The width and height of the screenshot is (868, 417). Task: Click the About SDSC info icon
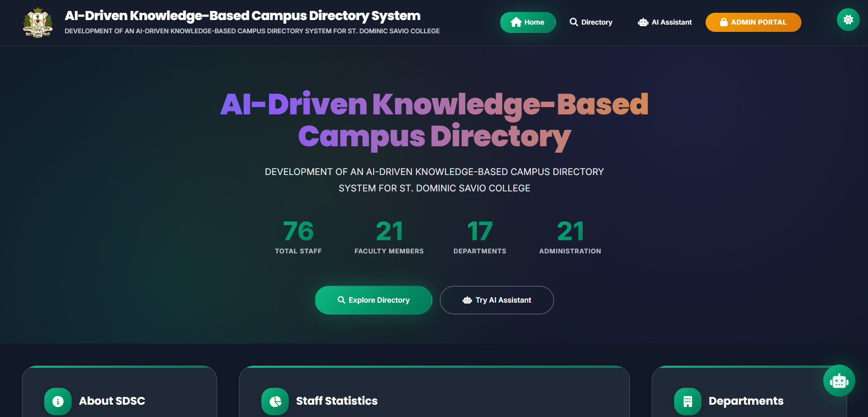click(x=58, y=401)
